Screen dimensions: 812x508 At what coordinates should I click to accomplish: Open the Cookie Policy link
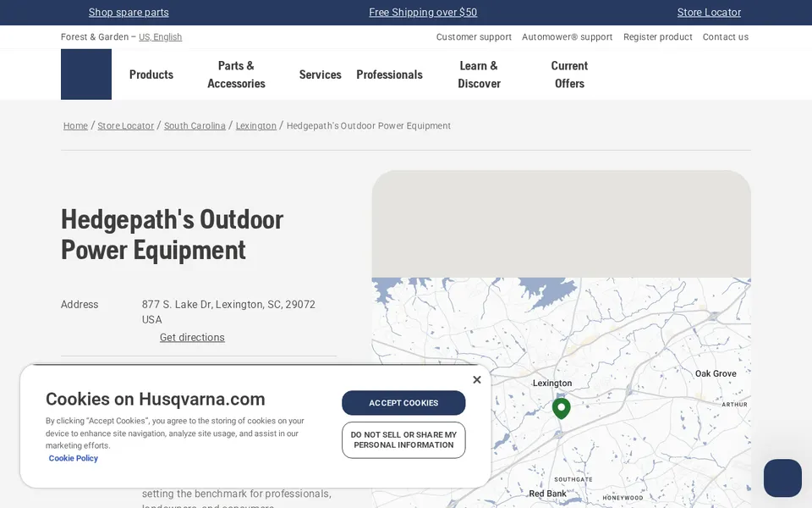click(73, 458)
